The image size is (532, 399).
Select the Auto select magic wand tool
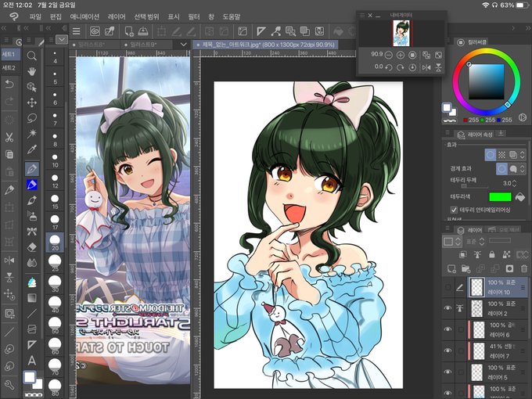pos(31,133)
